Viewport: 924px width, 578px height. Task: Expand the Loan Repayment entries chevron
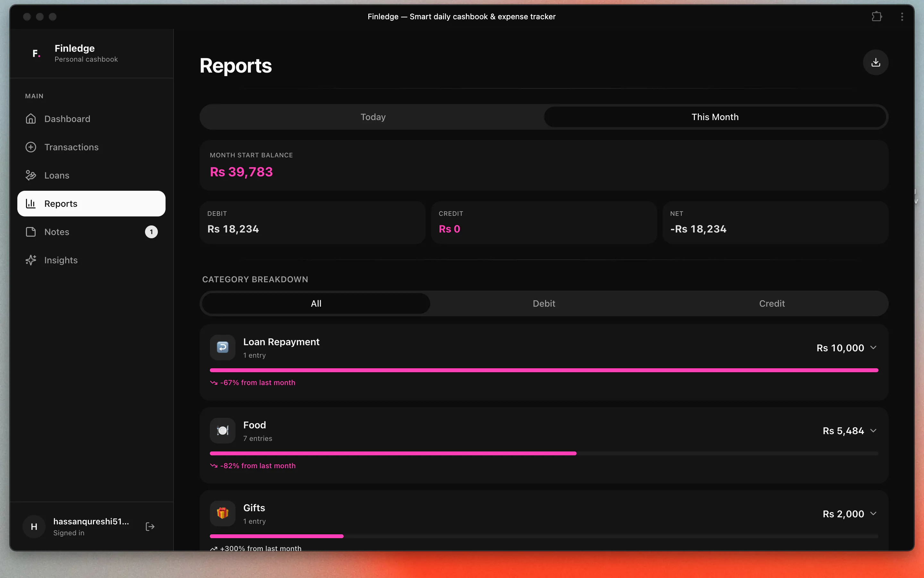click(873, 347)
